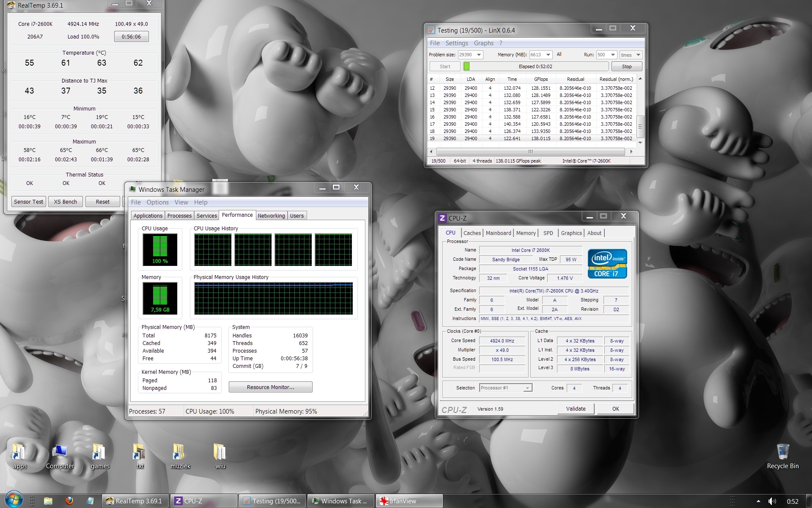Viewport: 812px width, 508px height.
Task: Expand the Problem size dropdown in LinX
Action: 479,55
